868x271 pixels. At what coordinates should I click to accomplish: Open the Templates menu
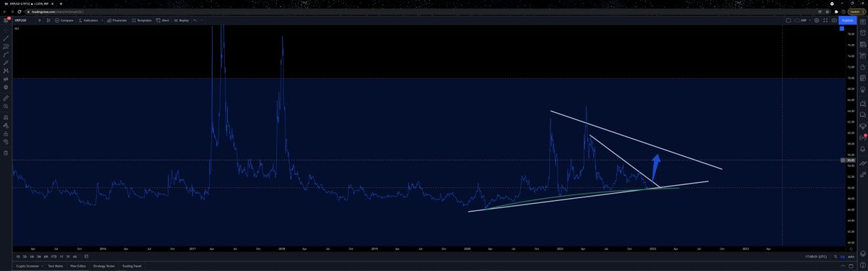click(141, 20)
